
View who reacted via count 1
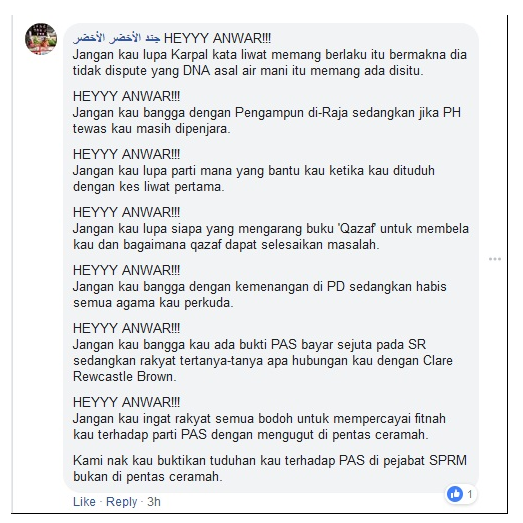[x=470, y=494]
